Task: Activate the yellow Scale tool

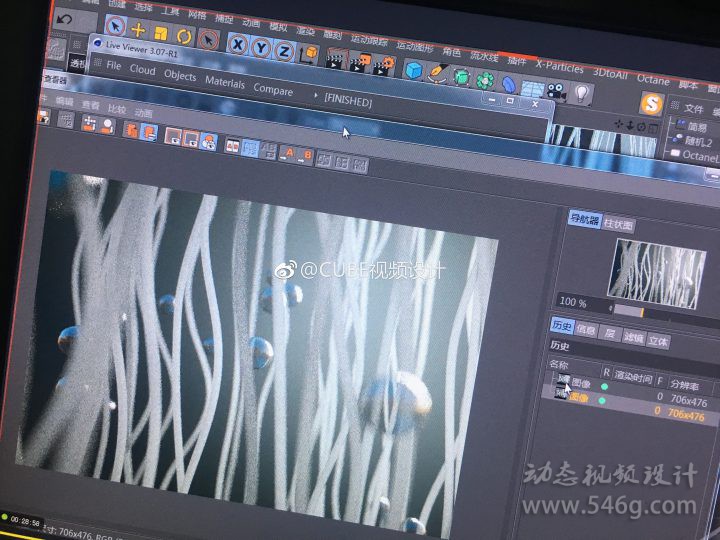Action: click(x=161, y=34)
